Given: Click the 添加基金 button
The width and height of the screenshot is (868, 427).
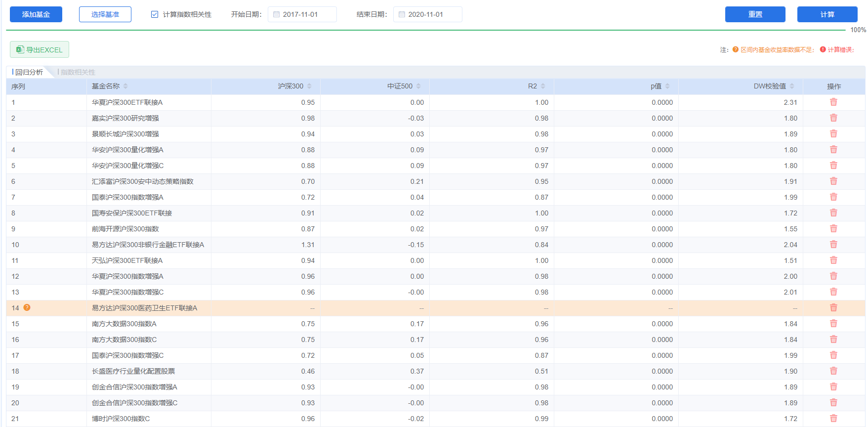Looking at the screenshot, I should point(36,14).
